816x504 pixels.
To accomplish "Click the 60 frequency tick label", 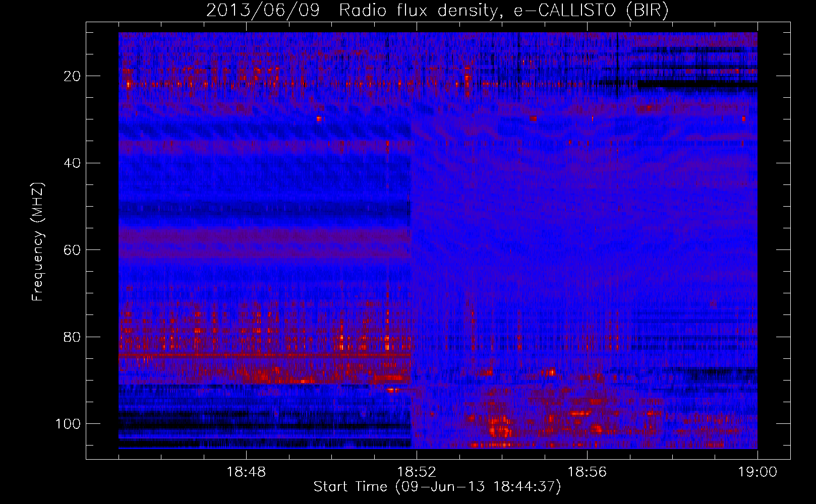I will click(x=73, y=250).
